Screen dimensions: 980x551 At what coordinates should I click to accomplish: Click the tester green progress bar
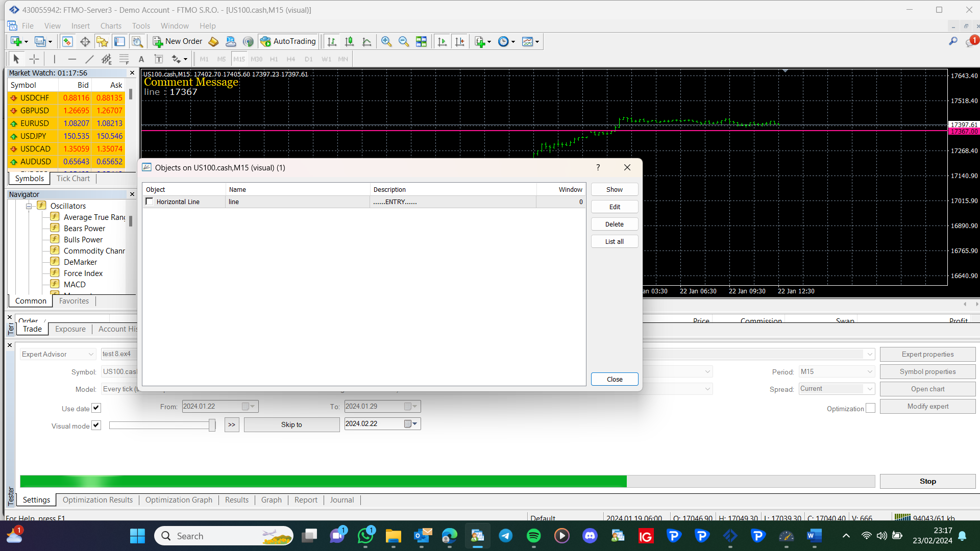pyautogui.click(x=323, y=481)
